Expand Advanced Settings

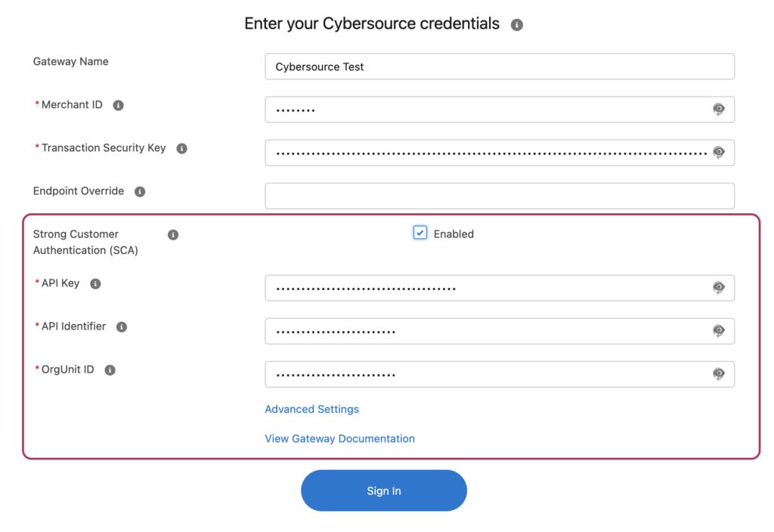click(x=312, y=409)
